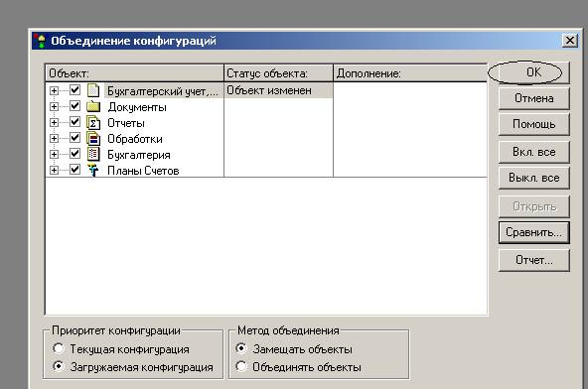Select the Бухгалтерия row label
The width and height of the screenshot is (588, 389).
point(139,155)
